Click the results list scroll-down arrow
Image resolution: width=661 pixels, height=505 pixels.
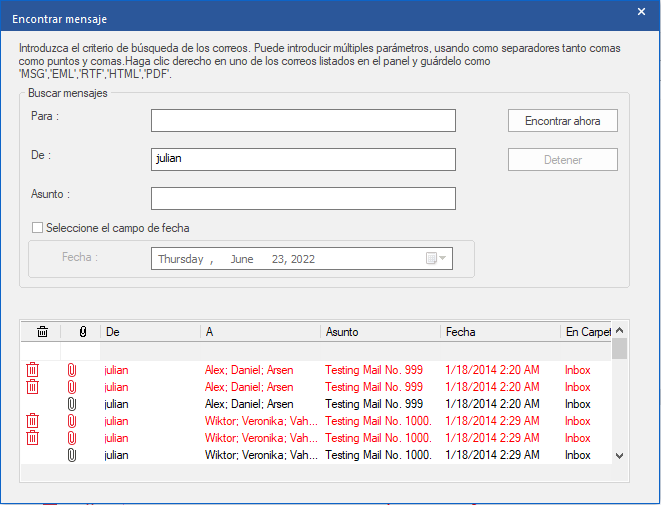(619, 455)
